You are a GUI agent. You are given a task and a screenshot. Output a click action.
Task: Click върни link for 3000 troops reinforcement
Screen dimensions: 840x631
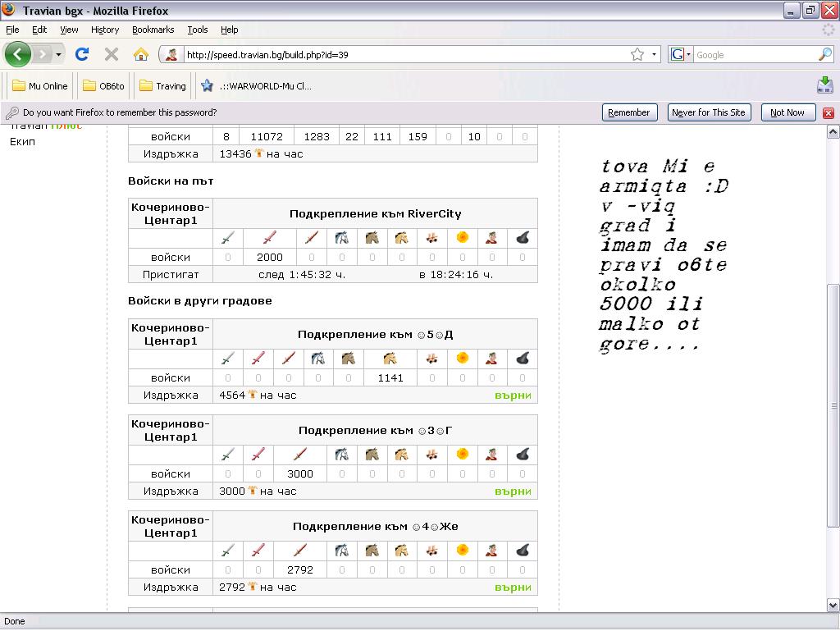(513, 492)
